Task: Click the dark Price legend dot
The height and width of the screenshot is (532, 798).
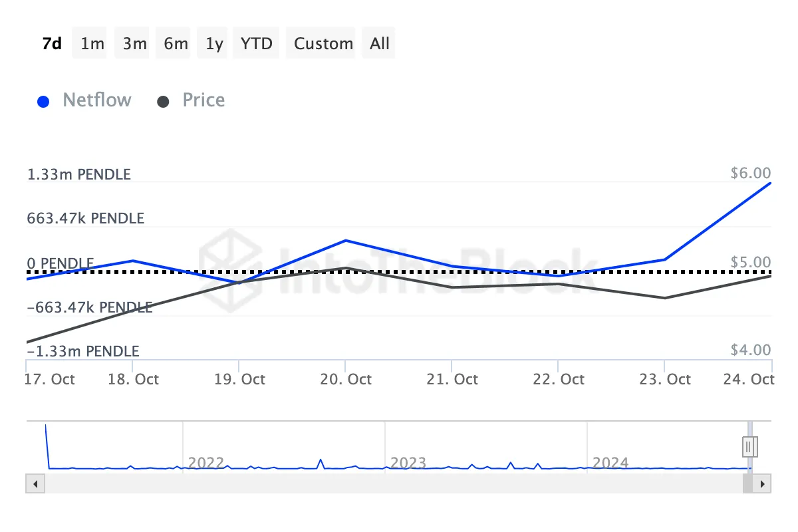Action: point(163,100)
